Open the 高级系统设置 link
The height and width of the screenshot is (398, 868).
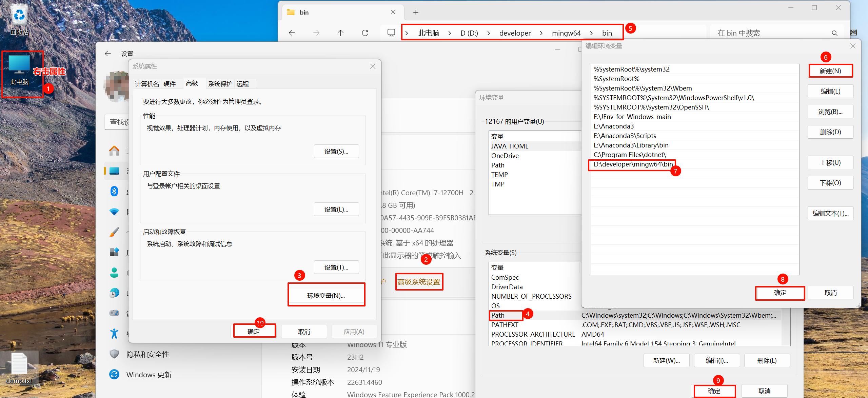click(x=419, y=282)
